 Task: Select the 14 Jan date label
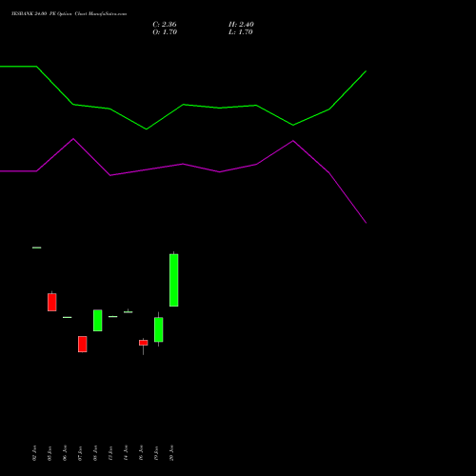pyautogui.click(x=126, y=453)
